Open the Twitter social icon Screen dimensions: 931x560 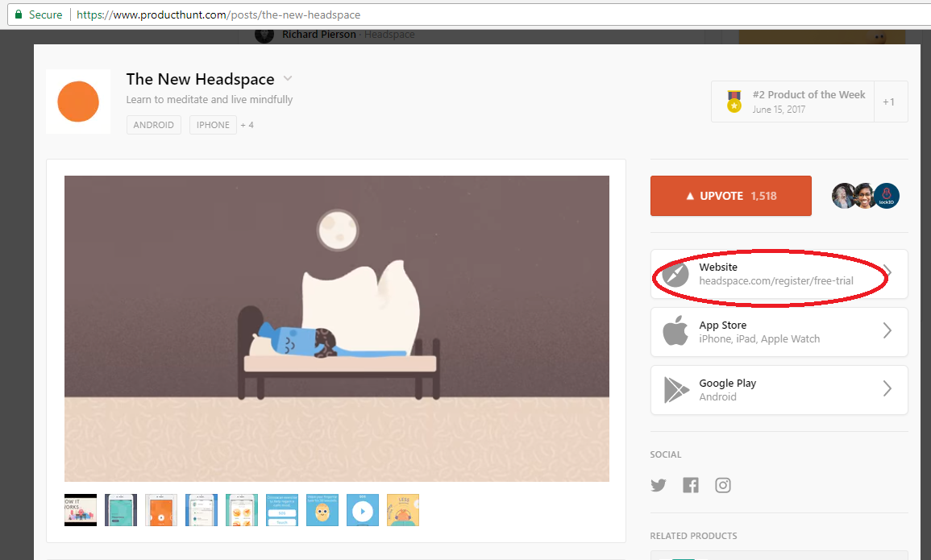tap(659, 485)
